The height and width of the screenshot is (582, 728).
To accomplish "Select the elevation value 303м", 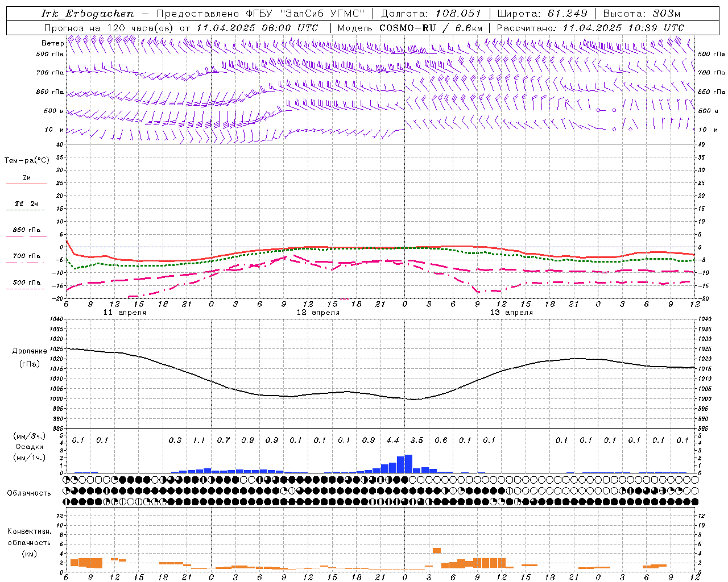I will pyautogui.click(x=665, y=14).
